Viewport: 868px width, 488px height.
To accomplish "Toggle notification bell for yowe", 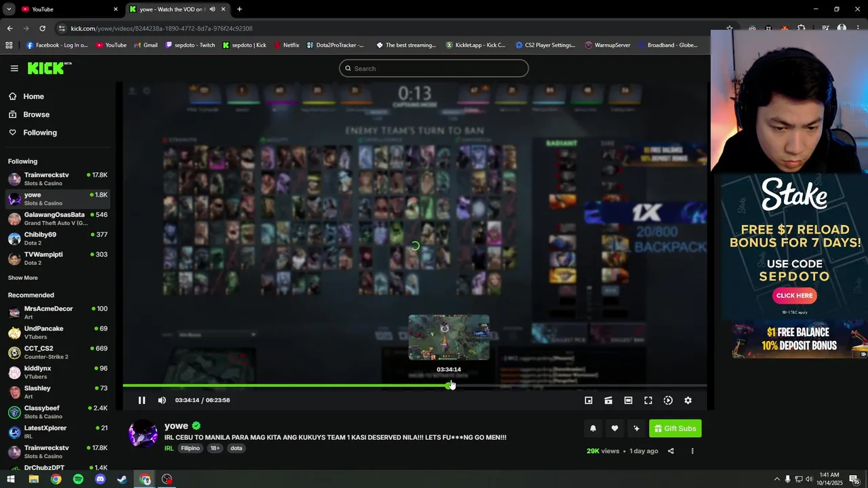I will [x=593, y=428].
